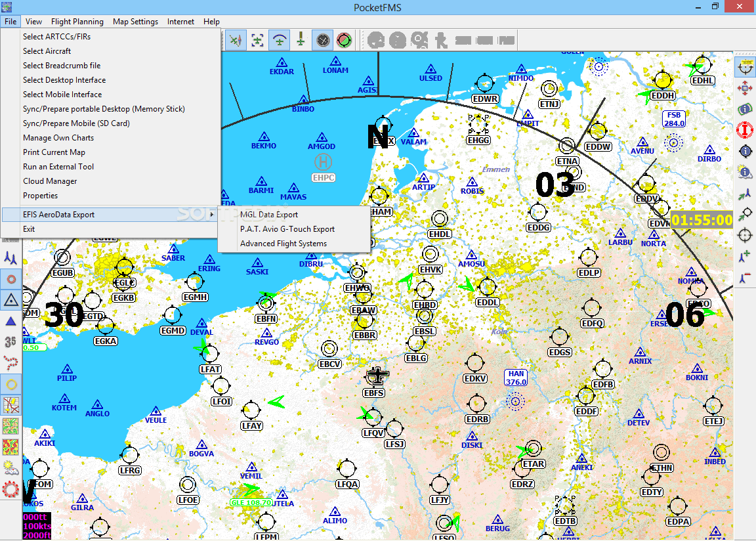Click the center-on-aircraft bracket icon
This screenshot has width=756, height=541.
257,40
